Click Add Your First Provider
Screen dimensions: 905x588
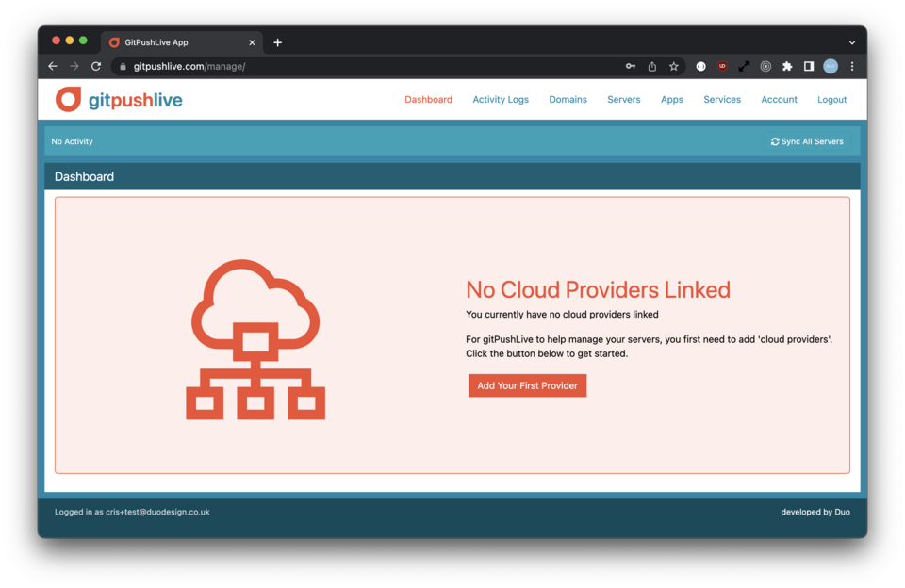coord(528,385)
